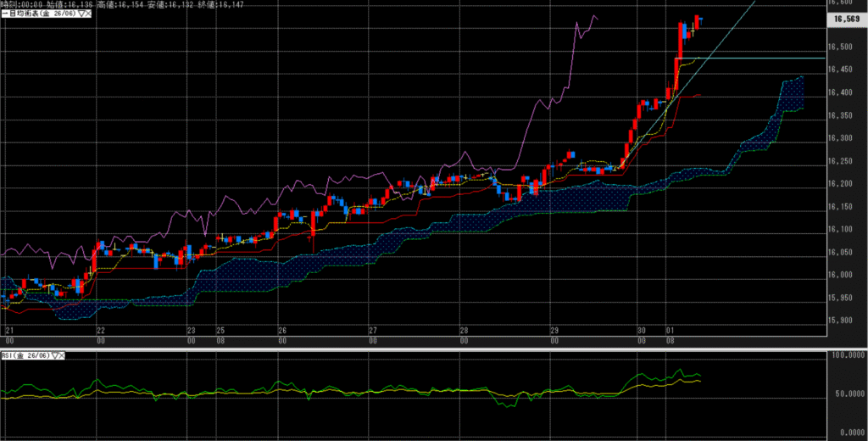The height and width of the screenshot is (441, 868).
Task: Click the 16,000 price axis label
Action: pyautogui.click(x=842, y=275)
